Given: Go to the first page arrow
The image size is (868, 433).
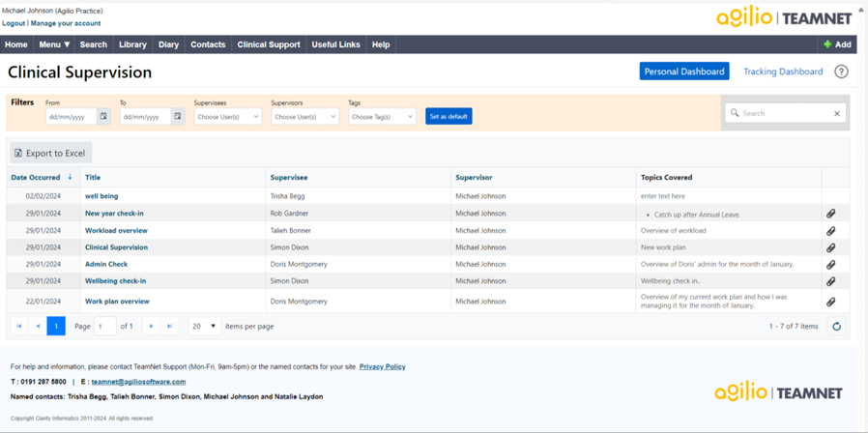Looking at the screenshot, I should (19, 326).
